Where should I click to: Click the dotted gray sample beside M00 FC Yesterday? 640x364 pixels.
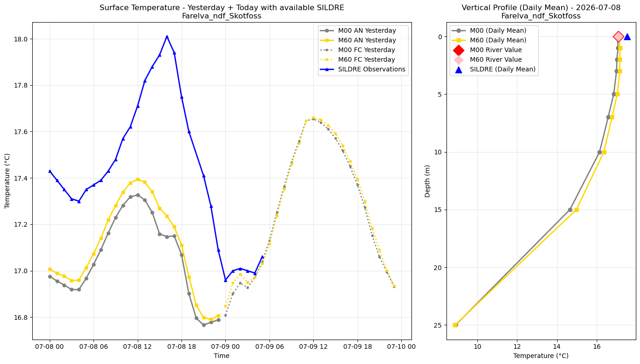(x=327, y=50)
